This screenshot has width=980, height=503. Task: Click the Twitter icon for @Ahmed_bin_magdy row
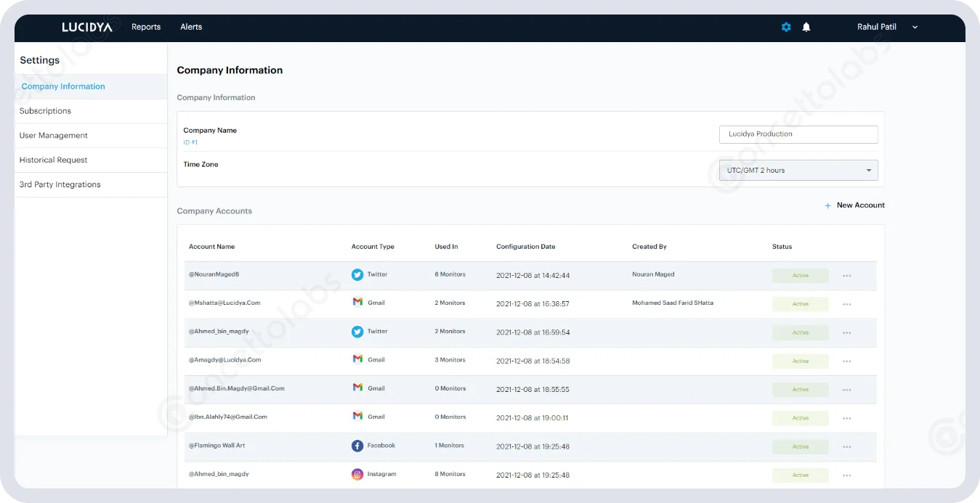[357, 332]
